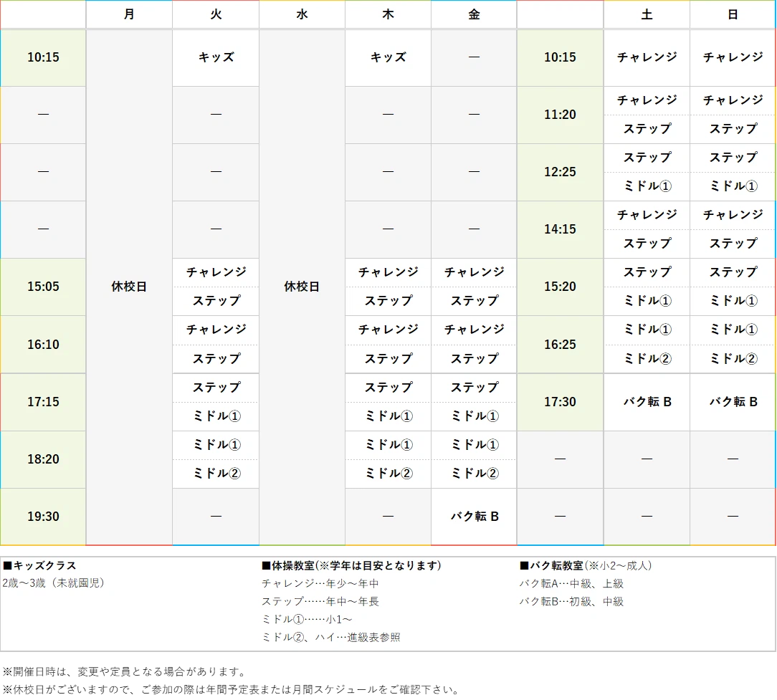Select the Tuesday キッズ class cell

tap(215, 57)
